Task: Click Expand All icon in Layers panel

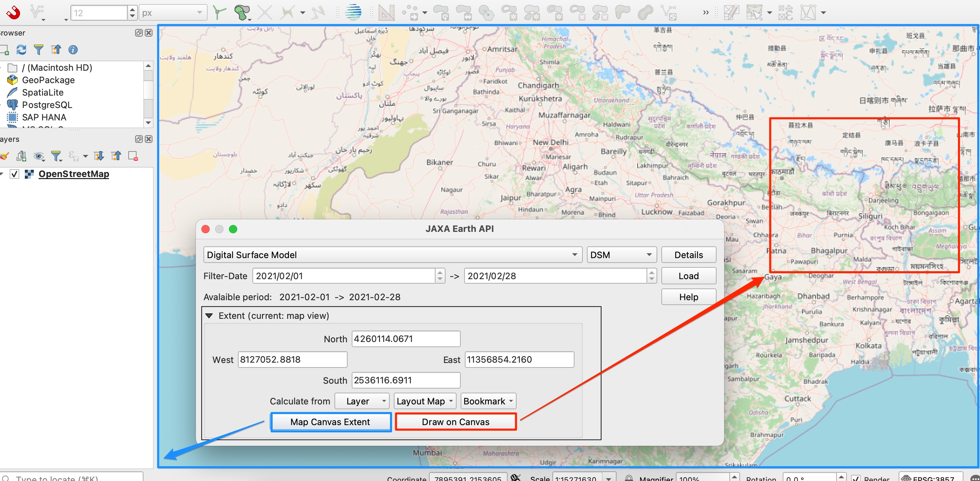Action: pos(99,156)
